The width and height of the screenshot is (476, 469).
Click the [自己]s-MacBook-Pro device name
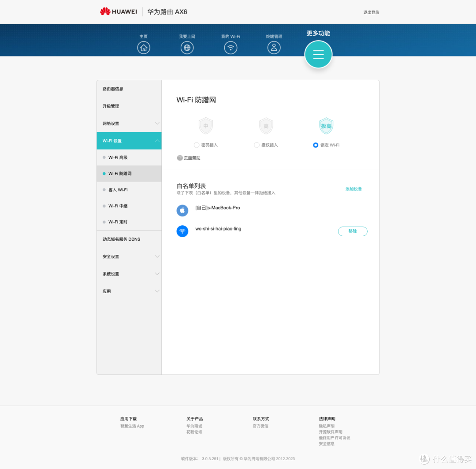[218, 208]
